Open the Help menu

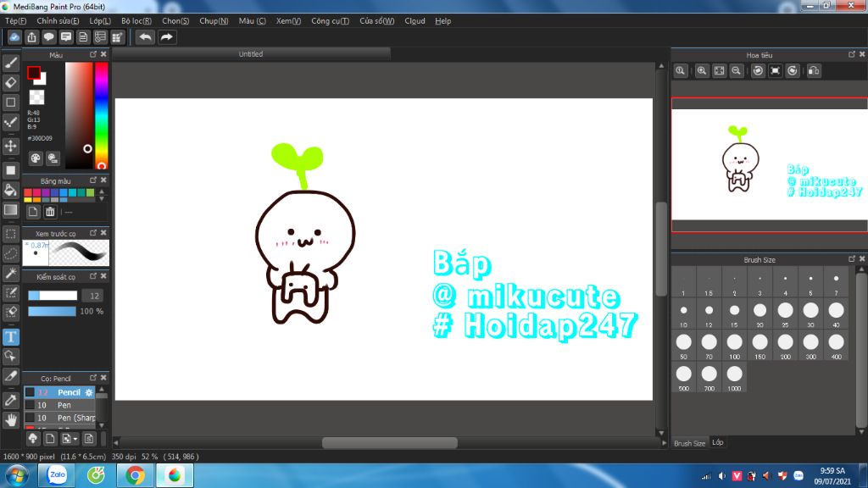tap(442, 21)
